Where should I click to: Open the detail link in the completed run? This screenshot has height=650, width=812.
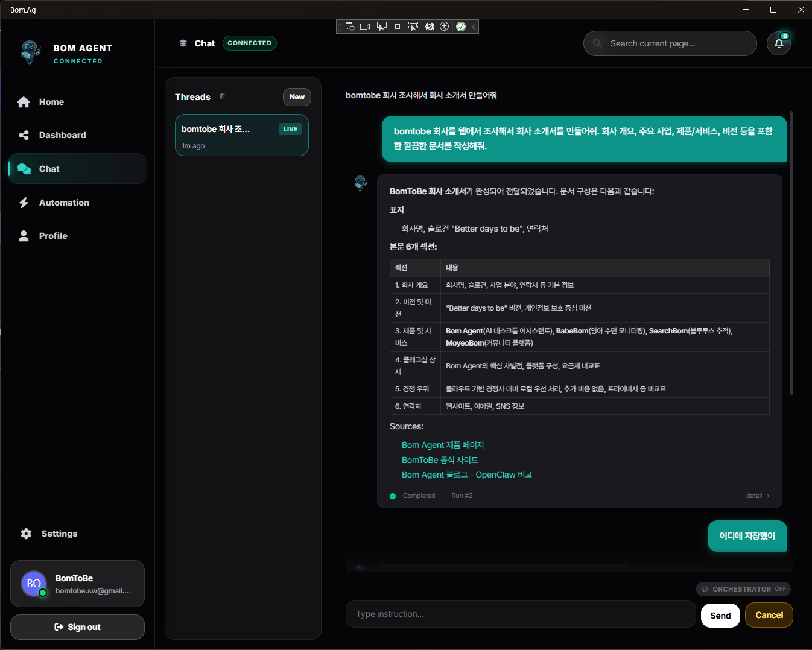tap(757, 496)
